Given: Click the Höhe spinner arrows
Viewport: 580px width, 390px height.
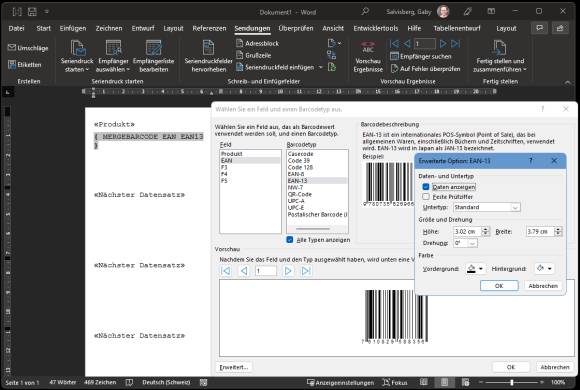Looking at the screenshot, I should (486, 232).
